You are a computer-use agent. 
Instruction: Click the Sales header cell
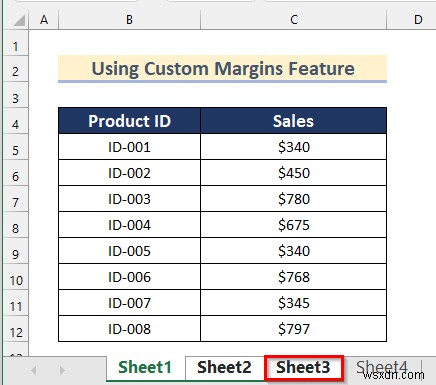tap(294, 121)
